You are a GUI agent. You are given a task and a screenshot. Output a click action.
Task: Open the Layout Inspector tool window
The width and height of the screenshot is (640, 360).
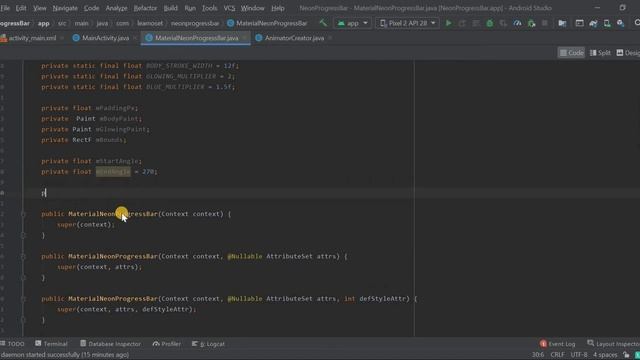613,344
